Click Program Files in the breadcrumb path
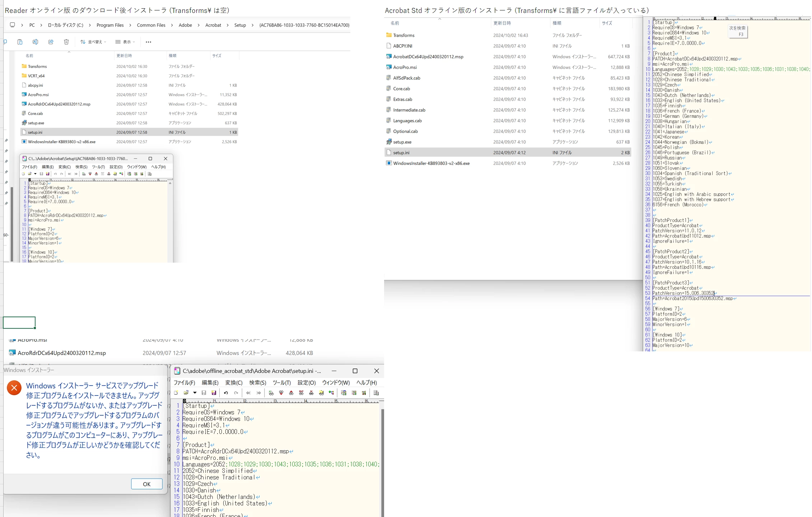This screenshot has height=517, width=812. tap(110, 25)
